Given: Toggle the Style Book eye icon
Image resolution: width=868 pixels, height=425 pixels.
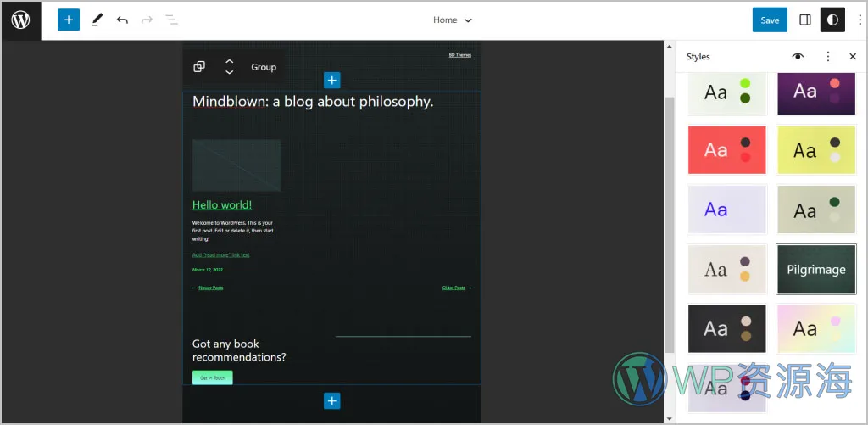Looking at the screenshot, I should [798, 57].
